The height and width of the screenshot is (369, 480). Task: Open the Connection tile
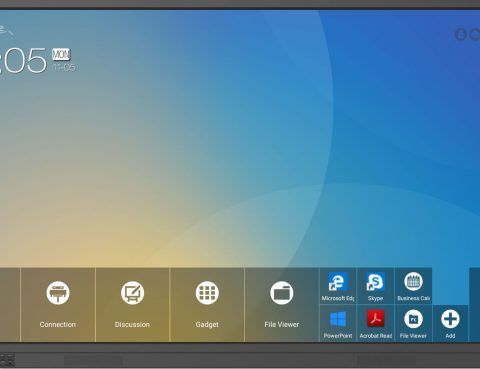[x=58, y=305]
